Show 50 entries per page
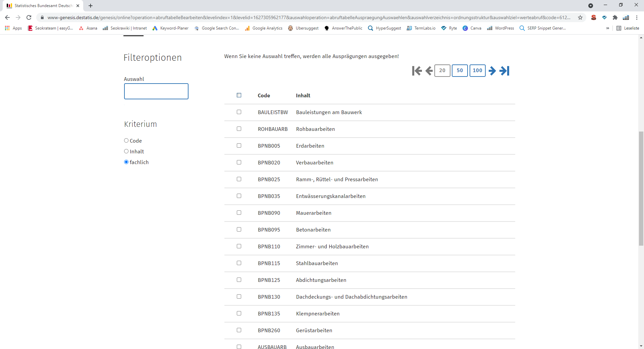The width and height of the screenshot is (644, 349). point(460,70)
